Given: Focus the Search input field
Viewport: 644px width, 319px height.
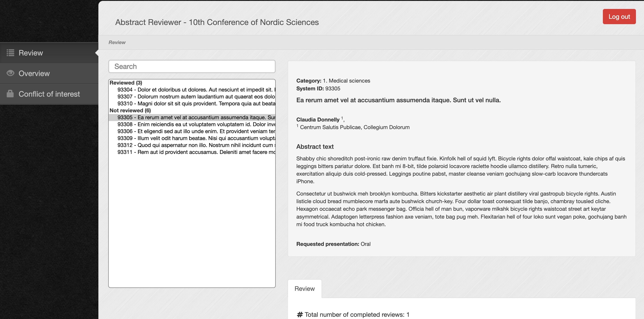Looking at the screenshot, I should [x=192, y=67].
